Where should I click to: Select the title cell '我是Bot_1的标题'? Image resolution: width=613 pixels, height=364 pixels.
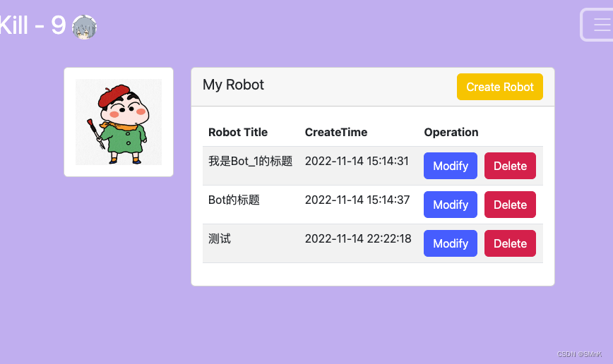coord(250,161)
